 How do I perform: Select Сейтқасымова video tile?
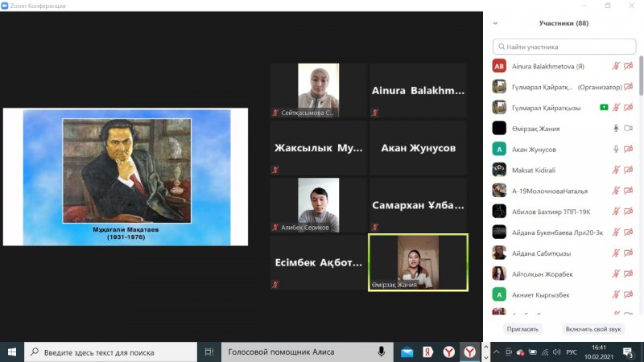[x=318, y=90]
